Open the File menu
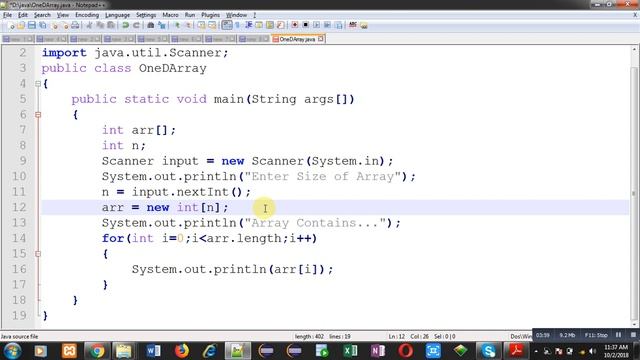 tap(7, 15)
